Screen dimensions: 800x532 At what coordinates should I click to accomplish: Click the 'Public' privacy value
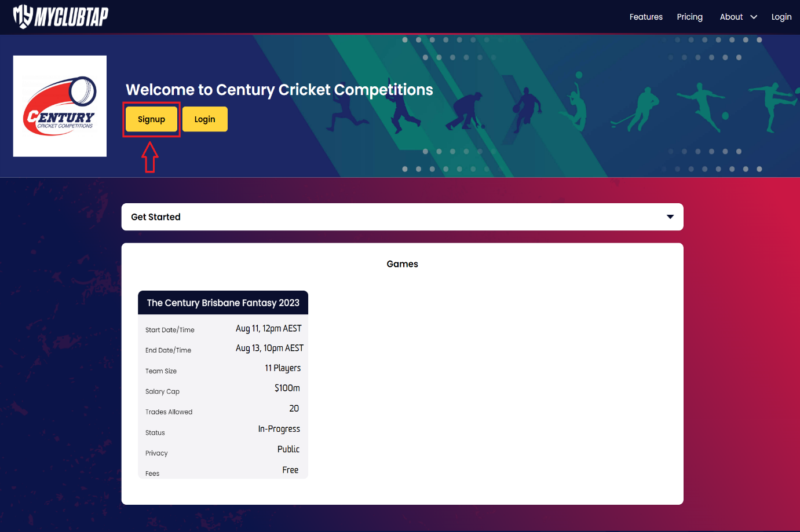(x=288, y=449)
